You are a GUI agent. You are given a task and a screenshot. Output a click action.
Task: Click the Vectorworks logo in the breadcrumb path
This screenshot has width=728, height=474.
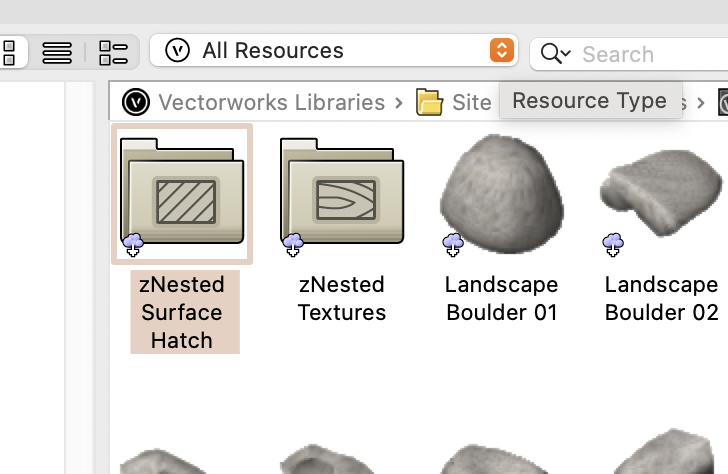tap(135, 102)
